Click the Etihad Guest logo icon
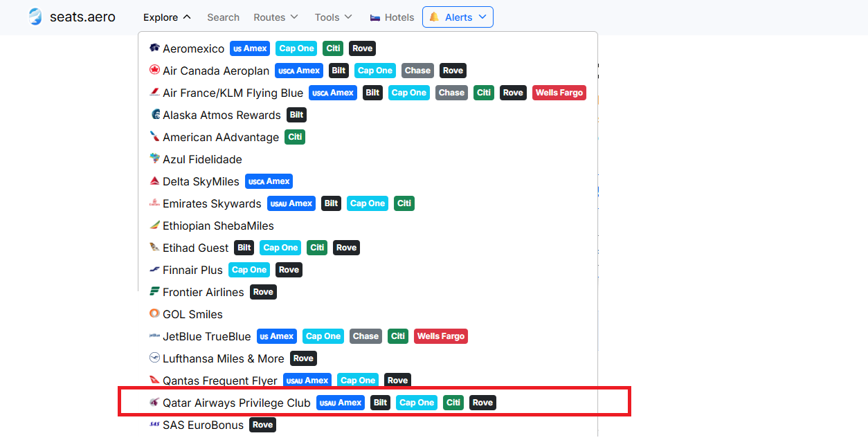This screenshot has height=440, width=868. (x=154, y=247)
